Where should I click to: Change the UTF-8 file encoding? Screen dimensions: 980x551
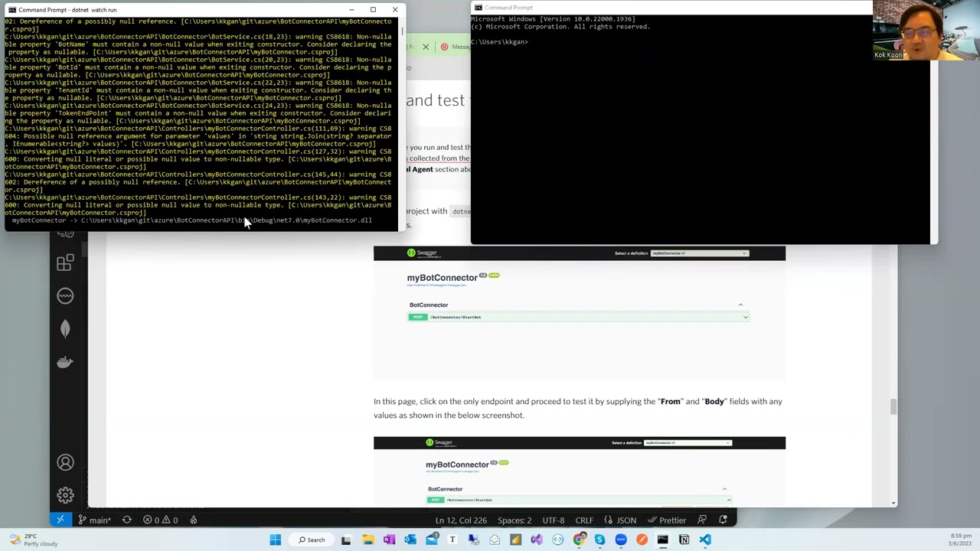tap(554, 520)
